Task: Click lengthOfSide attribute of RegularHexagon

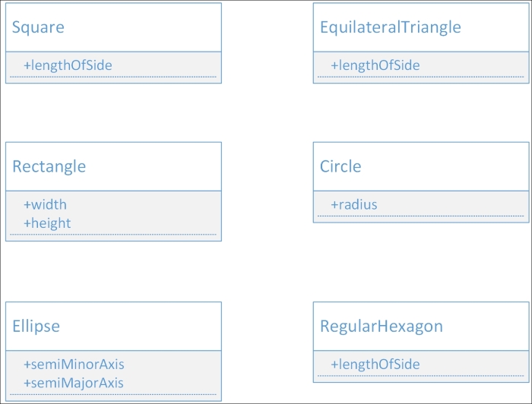Action: [375, 365]
